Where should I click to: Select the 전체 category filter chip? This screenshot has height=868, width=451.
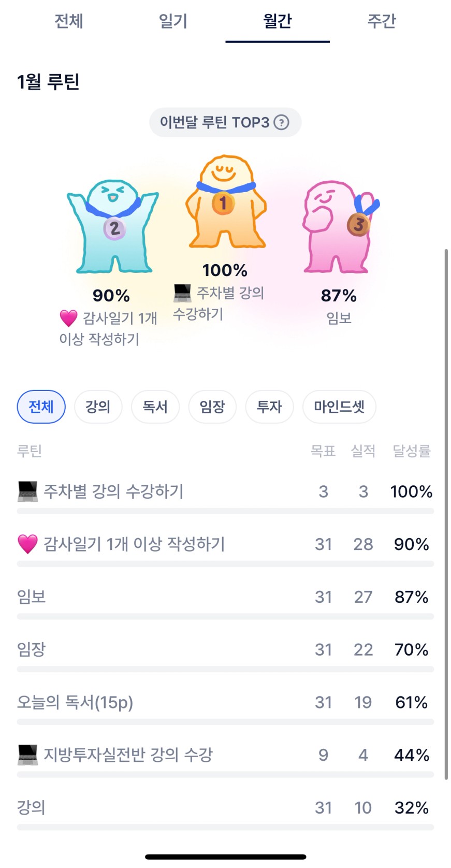41,407
